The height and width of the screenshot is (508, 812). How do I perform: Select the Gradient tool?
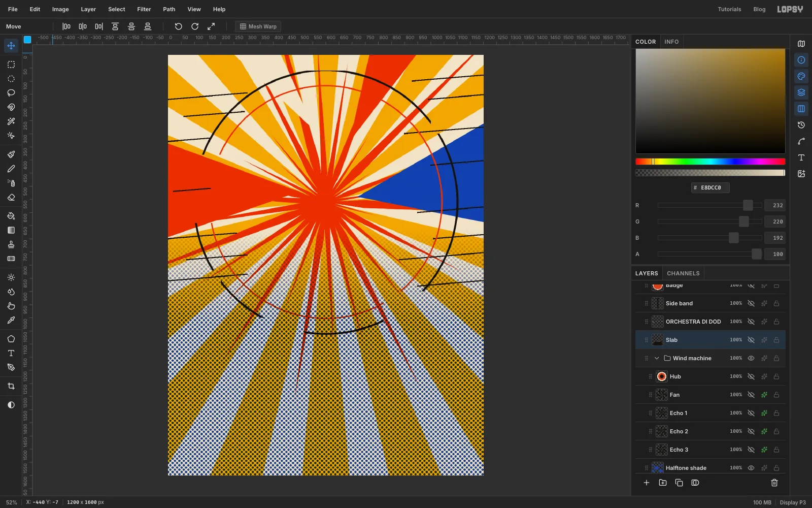coord(11,230)
